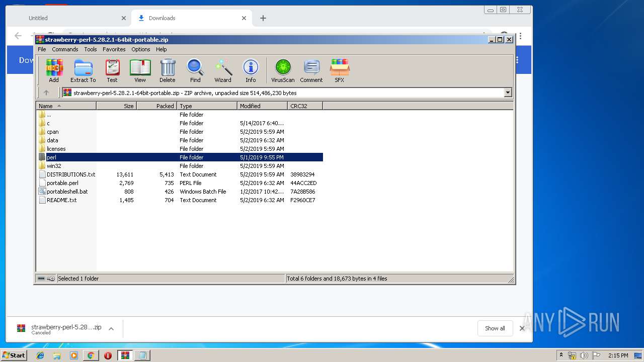Image resolution: width=644 pixels, height=362 pixels.
Task: Select the licenses folder
Action: (56, 149)
